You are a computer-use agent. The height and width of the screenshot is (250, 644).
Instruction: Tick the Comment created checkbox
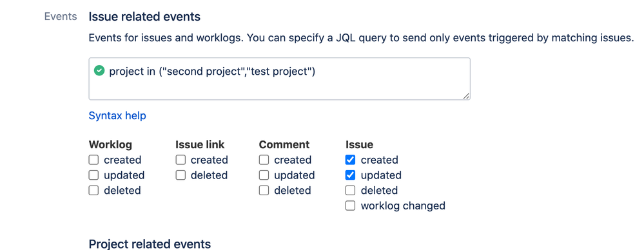pyautogui.click(x=264, y=160)
